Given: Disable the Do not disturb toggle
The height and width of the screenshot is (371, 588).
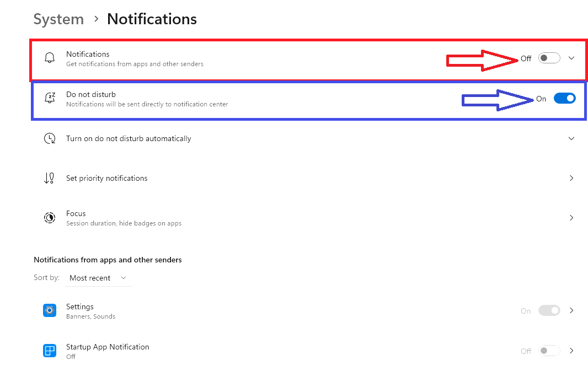Looking at the screenshot, I should (564, 98).
